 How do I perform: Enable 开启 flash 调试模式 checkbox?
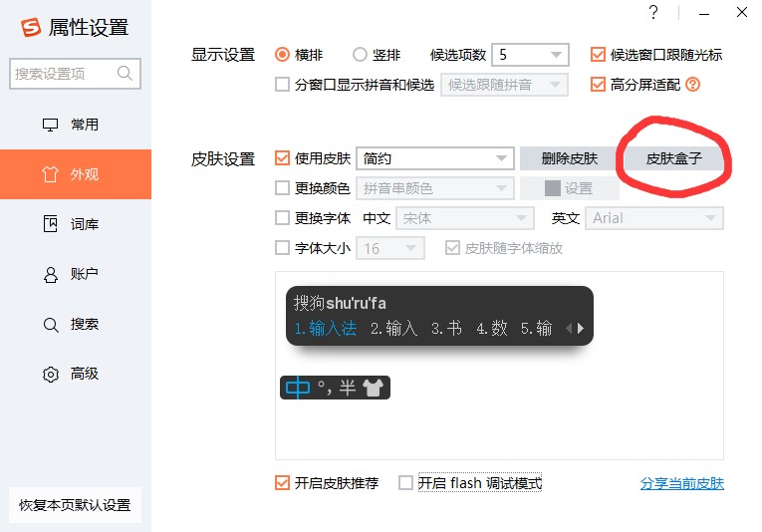(405, 482)
